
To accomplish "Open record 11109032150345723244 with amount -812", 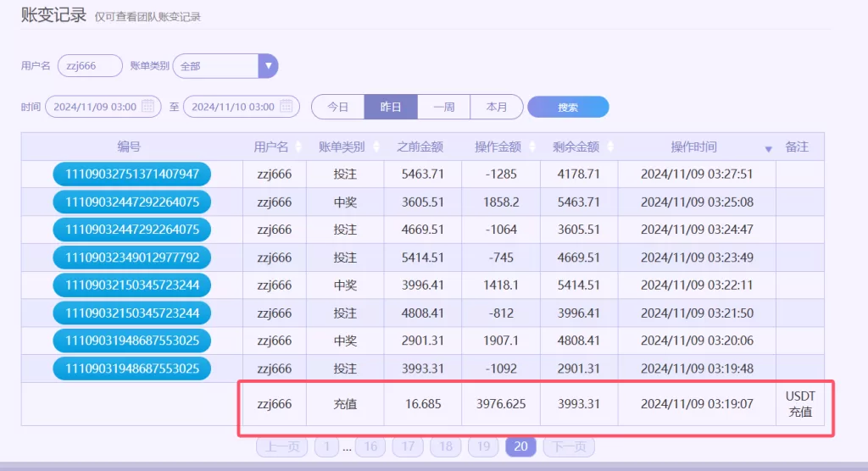I will click(x=131, y=313).
